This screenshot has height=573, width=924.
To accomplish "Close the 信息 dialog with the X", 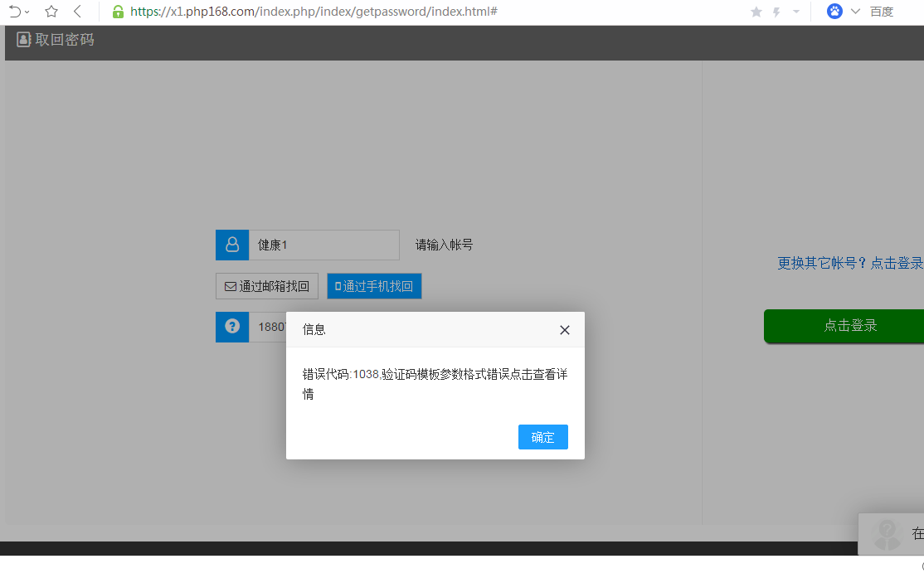I will [x=565, y=330].
